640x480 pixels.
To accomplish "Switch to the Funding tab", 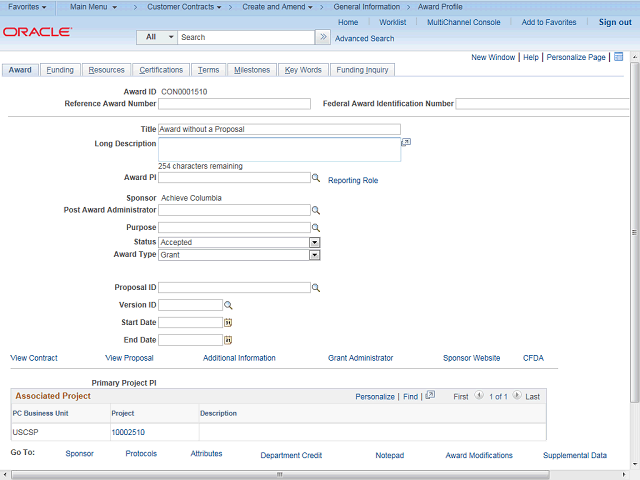I will pyautogui.click(x=60, y=70).
